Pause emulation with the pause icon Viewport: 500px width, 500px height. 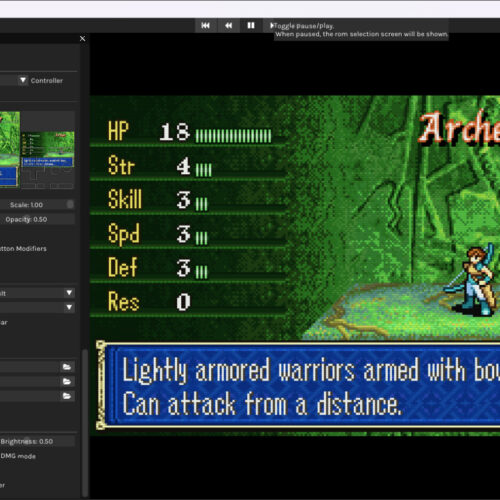click(x=251, y=25)
